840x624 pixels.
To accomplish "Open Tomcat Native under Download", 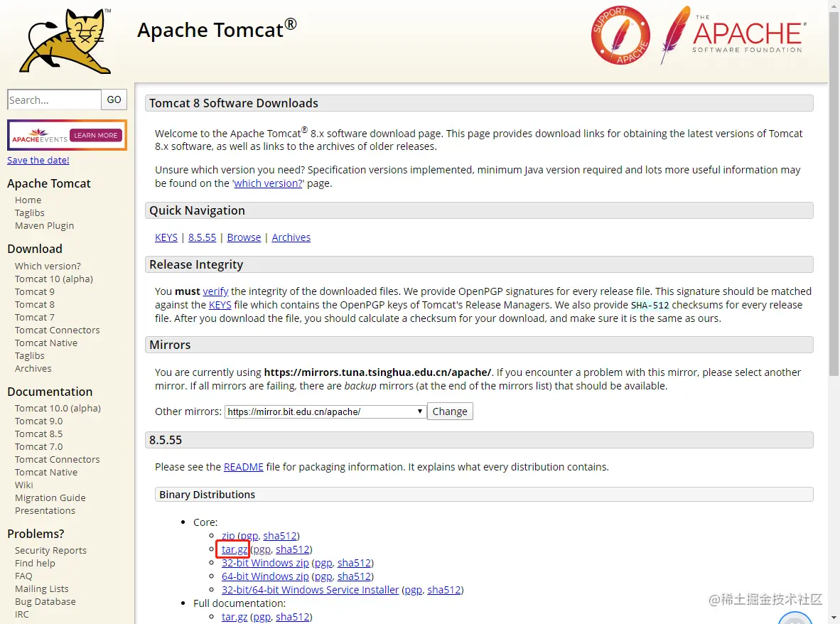I will pos(46,343).
